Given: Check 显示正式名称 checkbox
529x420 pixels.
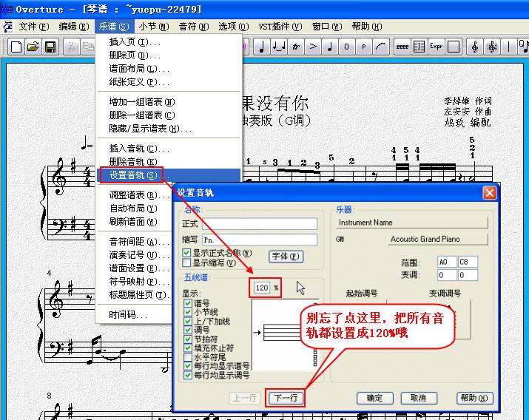Looking at the screenshot, I should (x=186, y=253).
